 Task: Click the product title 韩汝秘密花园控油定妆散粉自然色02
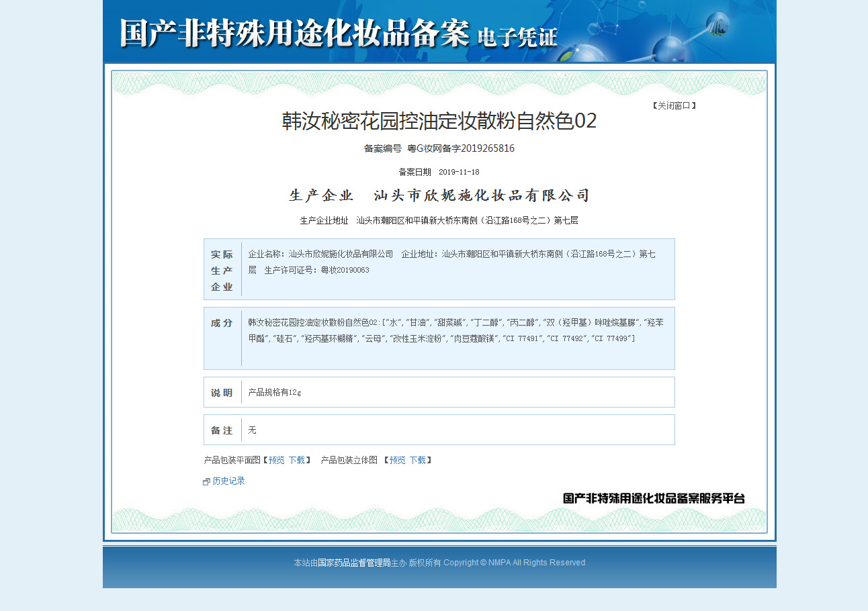[439, 121]
